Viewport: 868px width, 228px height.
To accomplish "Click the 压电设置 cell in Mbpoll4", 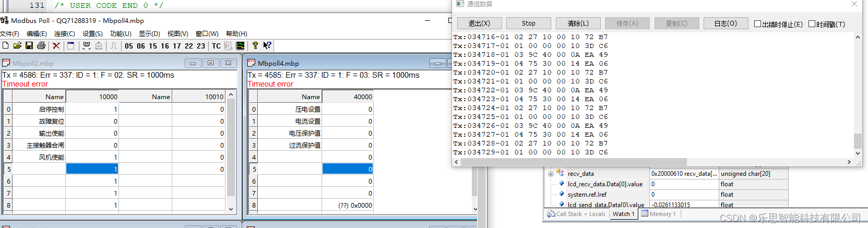I will click(290, 110).
